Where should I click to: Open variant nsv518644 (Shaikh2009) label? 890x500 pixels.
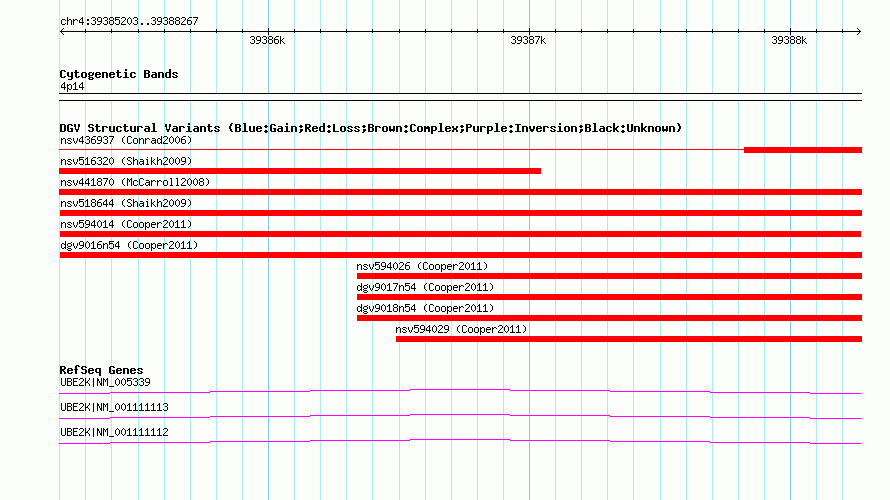126,203
